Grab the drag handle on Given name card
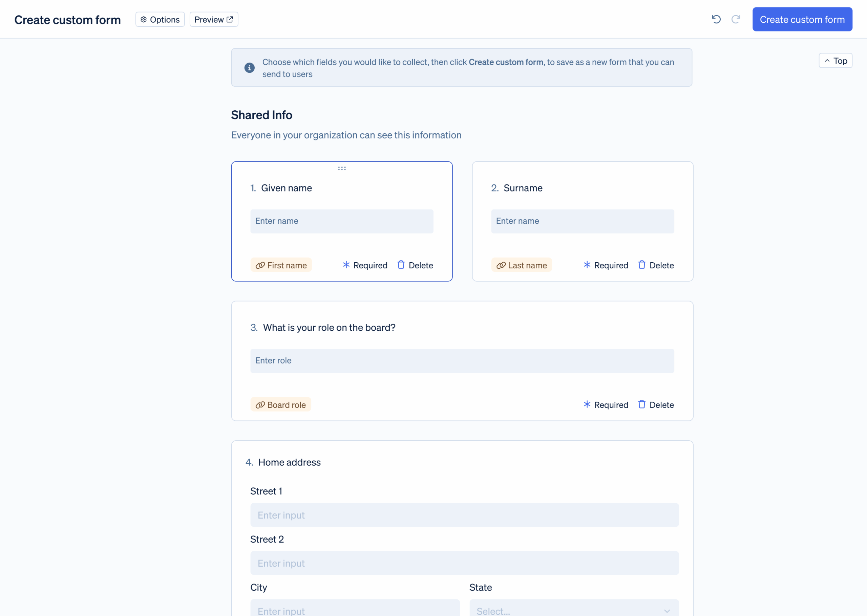Screen dimensions: 867x616 (x=342, y=169)
